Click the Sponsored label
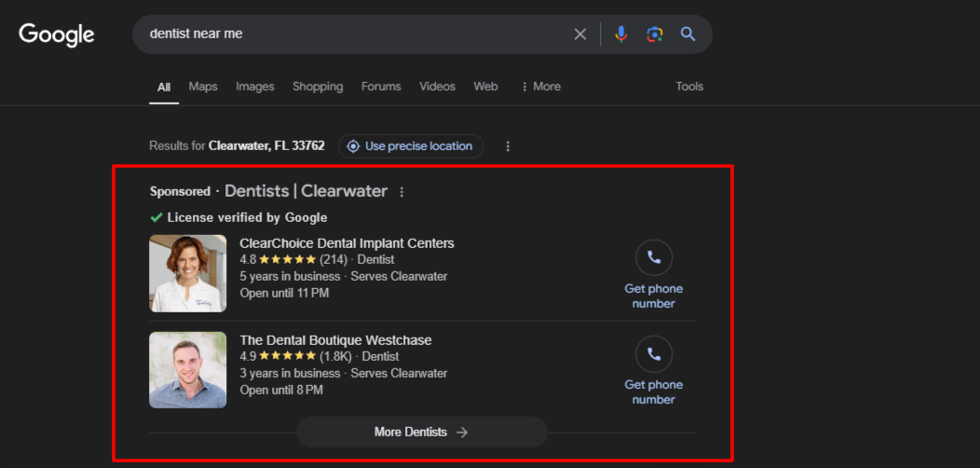 pyautogui.click(x=180, y=192)
